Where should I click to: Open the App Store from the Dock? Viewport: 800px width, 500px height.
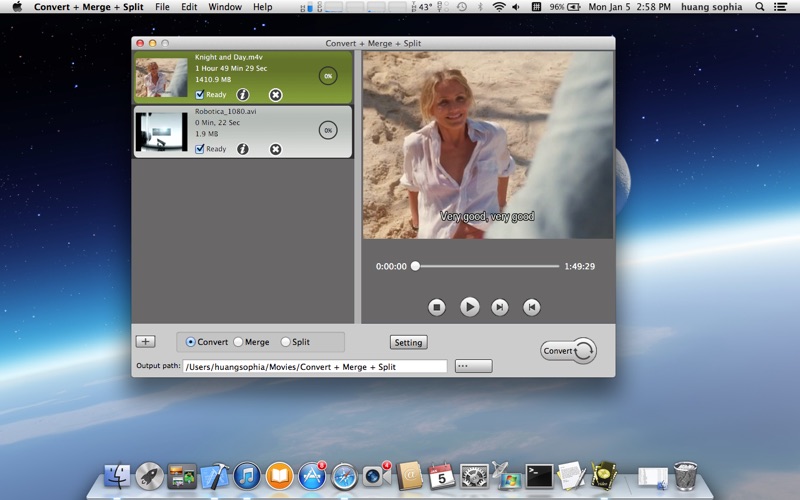[x=312, y=476]
